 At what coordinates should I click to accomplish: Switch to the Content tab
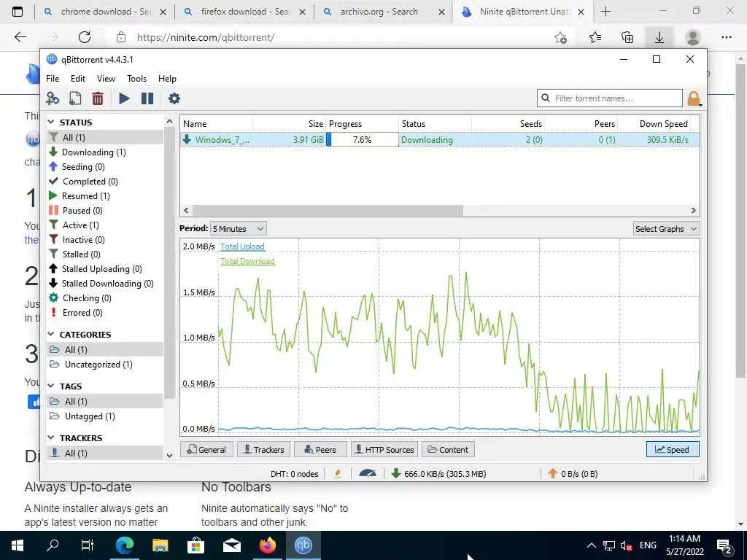tap(448, 449)
